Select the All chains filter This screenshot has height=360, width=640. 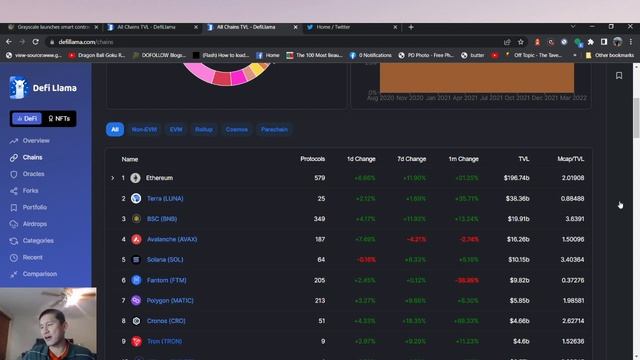coord(115,129)
